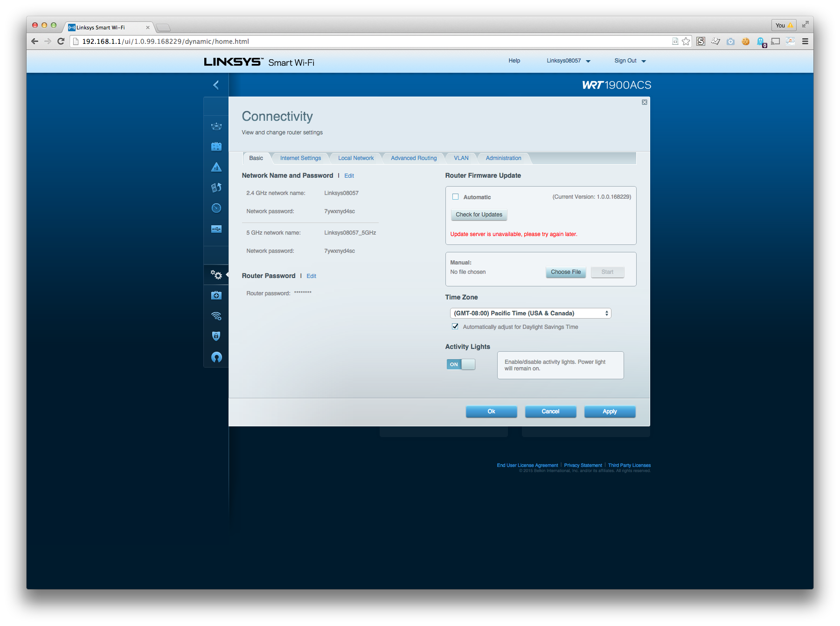Open the Speed Test gauge icon
The image size is (840, 626).
[216, 208]
